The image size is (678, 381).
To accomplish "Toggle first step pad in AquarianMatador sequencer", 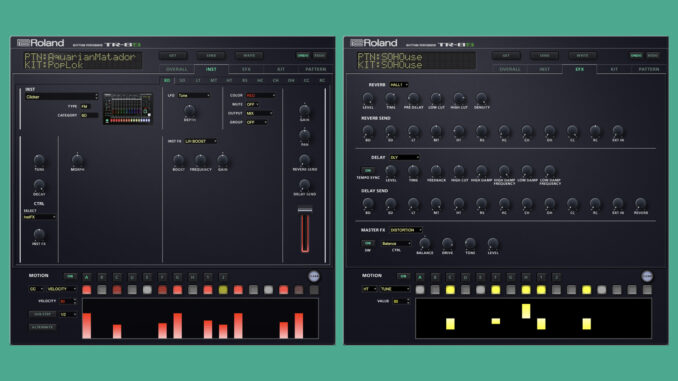I will (86, 290).
